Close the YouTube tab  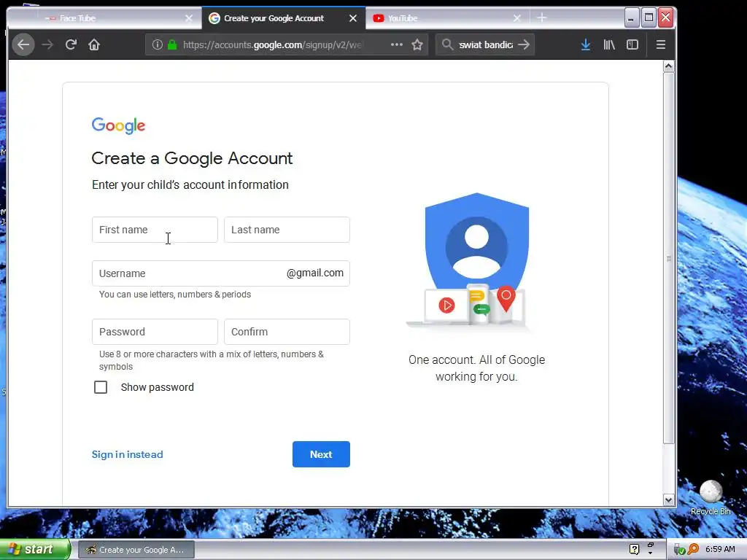(x=517, y=18)
